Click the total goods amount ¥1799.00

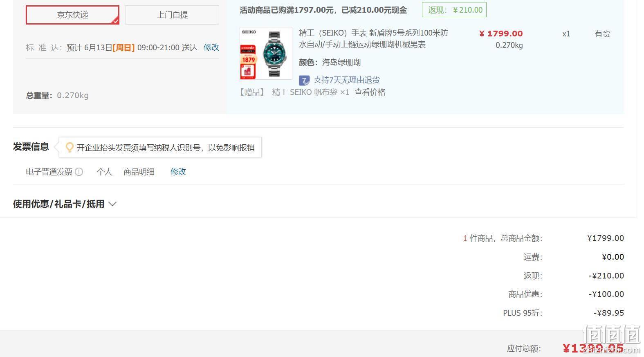point(606,238)
